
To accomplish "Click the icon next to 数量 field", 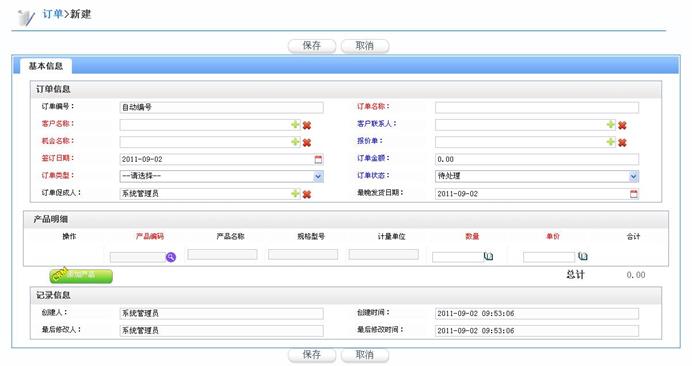I will (x=489, y=256).
